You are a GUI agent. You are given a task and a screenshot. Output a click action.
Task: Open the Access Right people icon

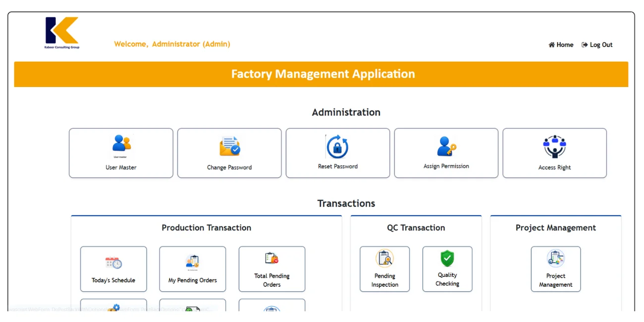coord(554,146)
